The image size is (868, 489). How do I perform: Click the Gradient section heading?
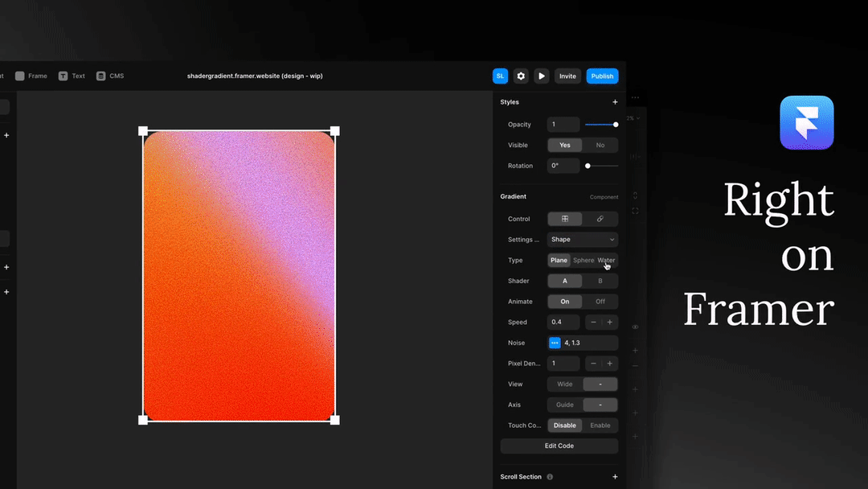click(513, 196)
